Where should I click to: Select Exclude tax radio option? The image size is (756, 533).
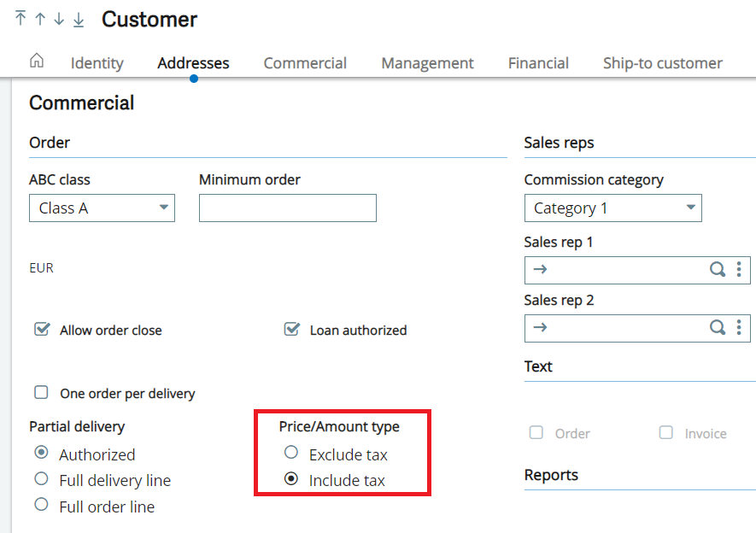pos(291,453)
